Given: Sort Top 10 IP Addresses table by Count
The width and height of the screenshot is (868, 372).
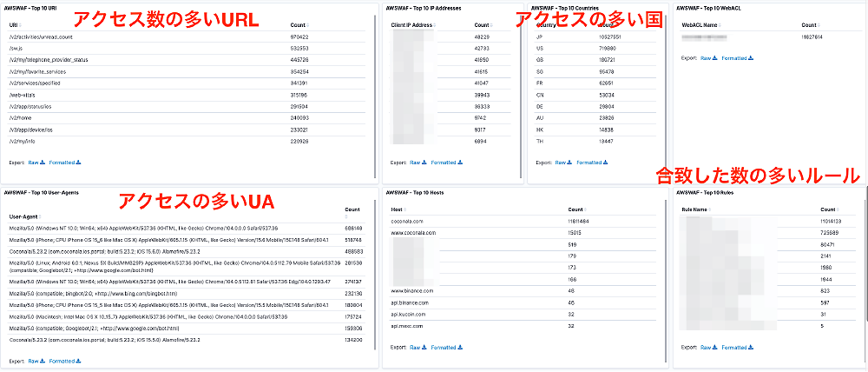Looking at the screenshot, I should tap(483, 25).
